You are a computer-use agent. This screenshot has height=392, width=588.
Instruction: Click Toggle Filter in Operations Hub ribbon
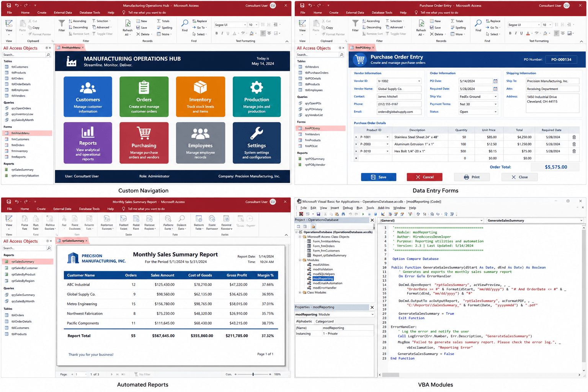click(x=102, y=34)
